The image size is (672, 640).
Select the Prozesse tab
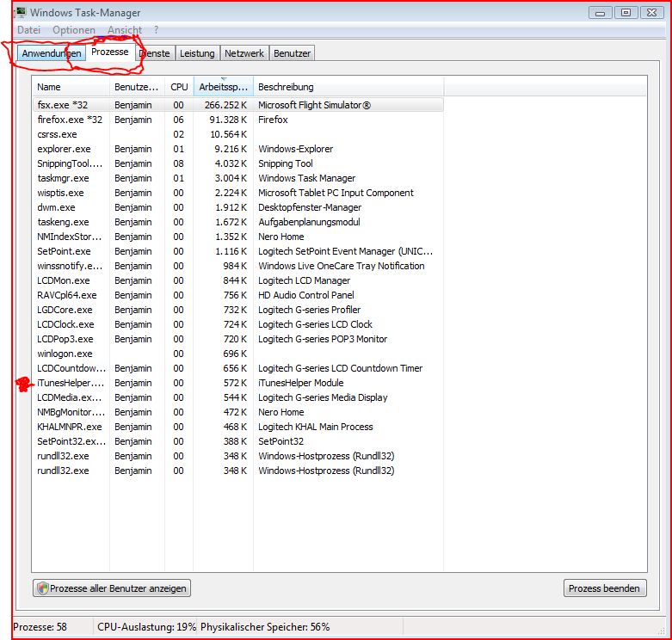[x=110, y=52]
